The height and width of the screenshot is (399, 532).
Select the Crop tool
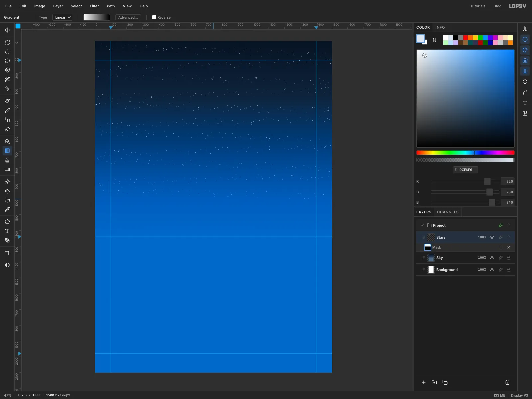tap(7, 253)
